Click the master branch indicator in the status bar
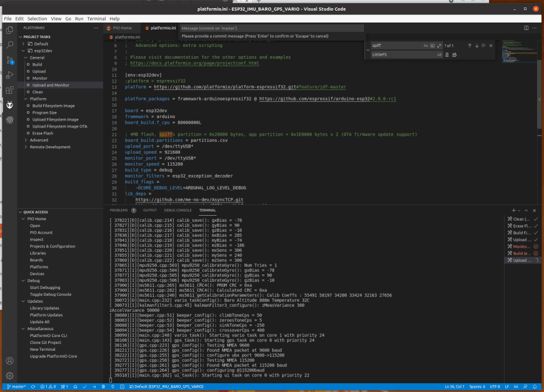The image size is (544, 392). [x=16, y=386]
